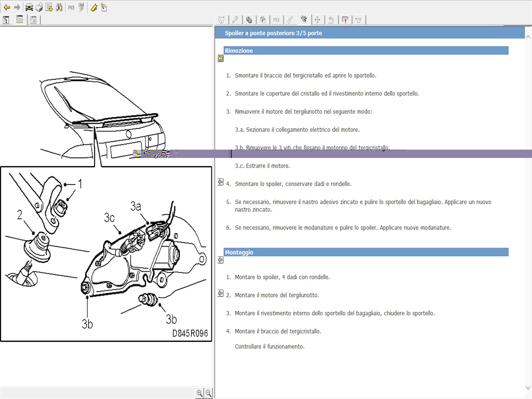This screenshot has width=532, height=399.
Task: Print the current document
Action: [x=39, y=7]
